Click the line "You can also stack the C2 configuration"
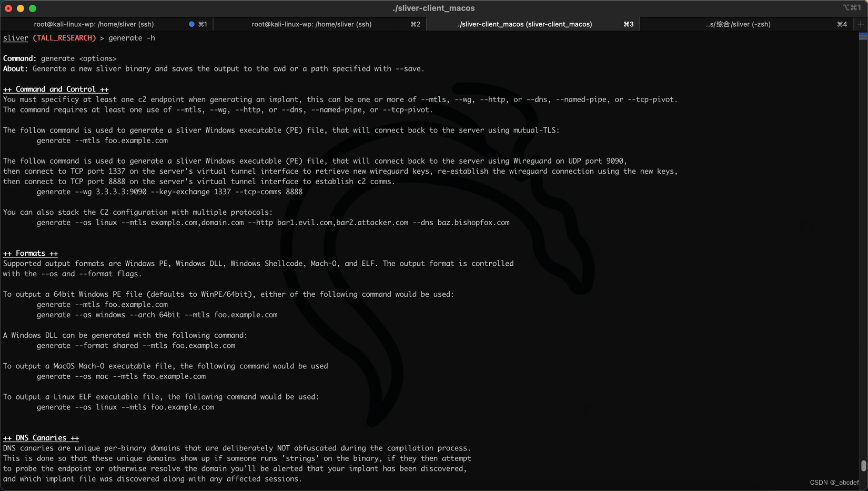Screen dimensions: 868x491 click(x=138, y=213)
